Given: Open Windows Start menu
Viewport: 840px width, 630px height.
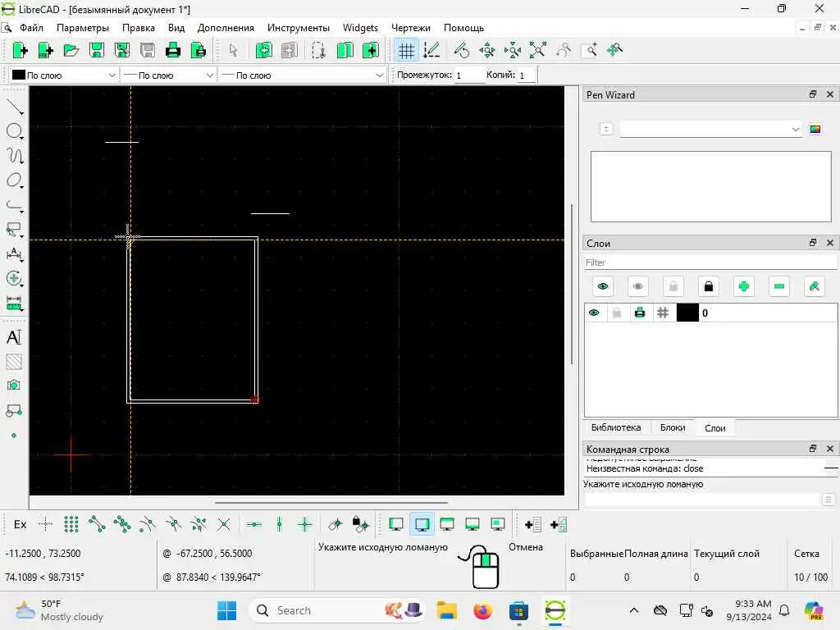Looking at the screenshot, I should tap(226, 610).
